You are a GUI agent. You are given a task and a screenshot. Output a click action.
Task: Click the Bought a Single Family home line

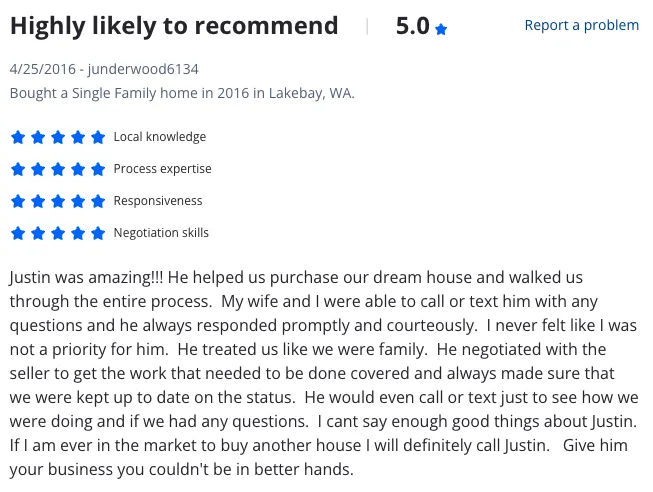click(x=182, y=93)
